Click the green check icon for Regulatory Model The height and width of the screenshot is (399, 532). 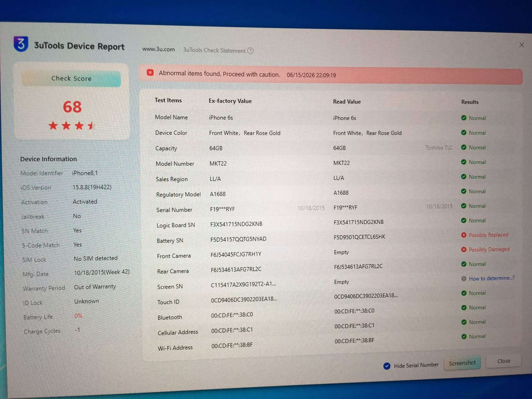pos(464,191)
